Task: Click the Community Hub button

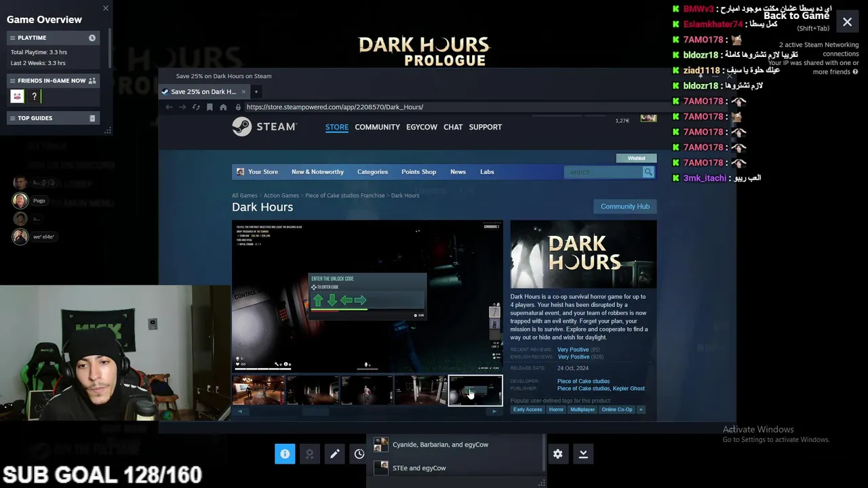Action: pos(625,206)
